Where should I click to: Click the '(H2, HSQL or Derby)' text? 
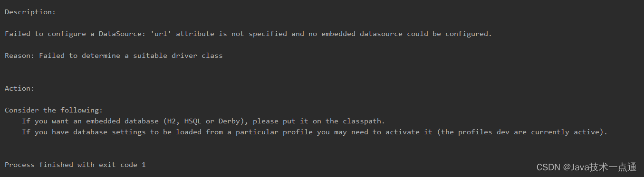[204, 121]
